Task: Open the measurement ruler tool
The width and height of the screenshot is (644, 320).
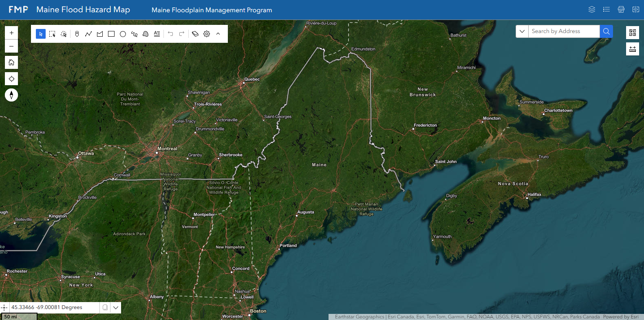Action: pyautogui.click(x=633, y=49)
